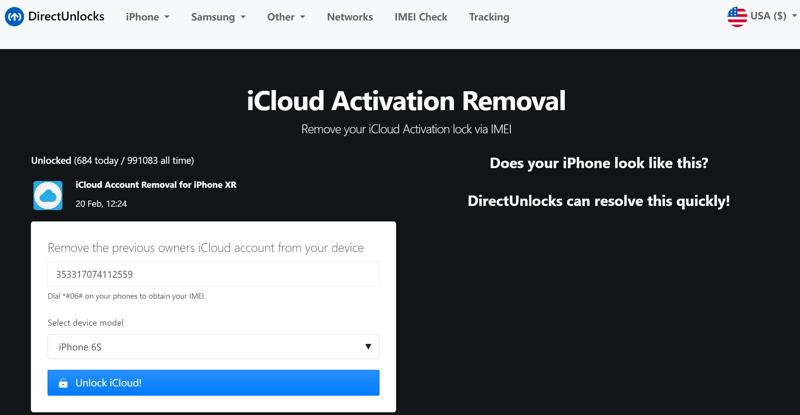The width and height of the screenshot is (800, 415).
Task: Click the Unlocked counter text
Action: (112, 160)
